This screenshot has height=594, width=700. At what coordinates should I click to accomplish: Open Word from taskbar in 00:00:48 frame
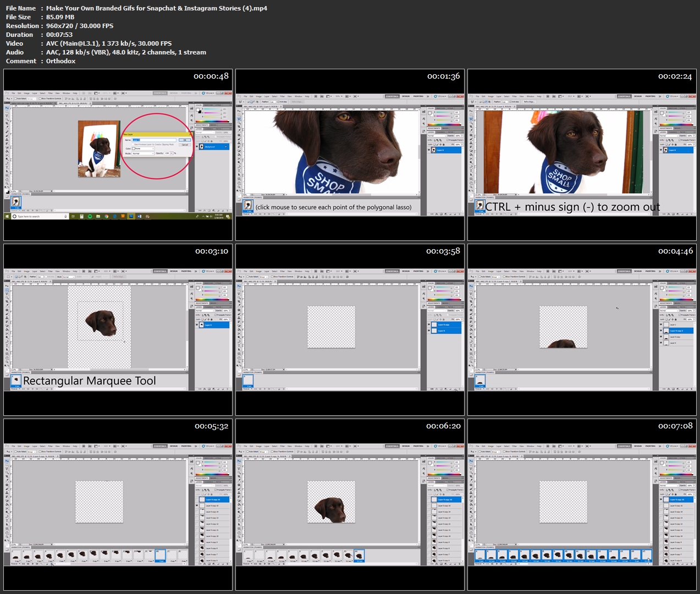tap(139, 216)
